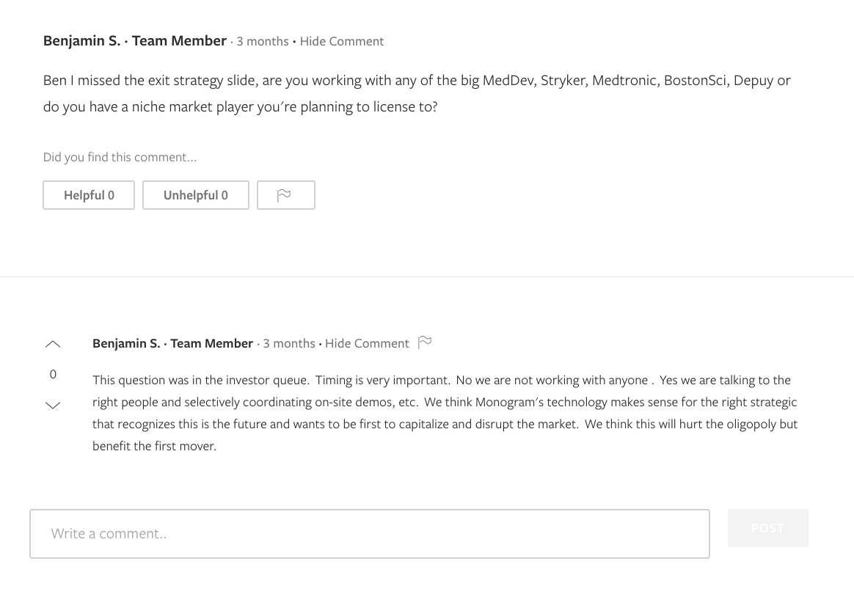Open Benjamin S. profile from the top comment
This screenshot has height=616, width=854.
(x=81, y=41)
